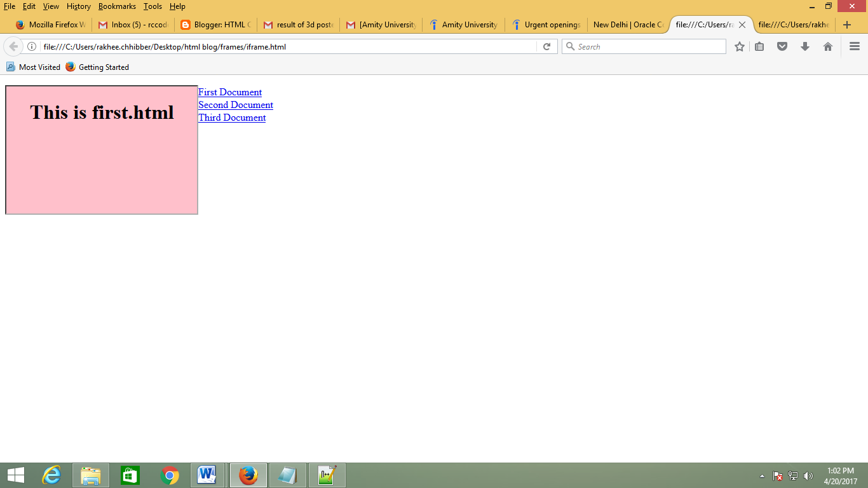Open Notepad from the taskbar

[x=288, y=475]
